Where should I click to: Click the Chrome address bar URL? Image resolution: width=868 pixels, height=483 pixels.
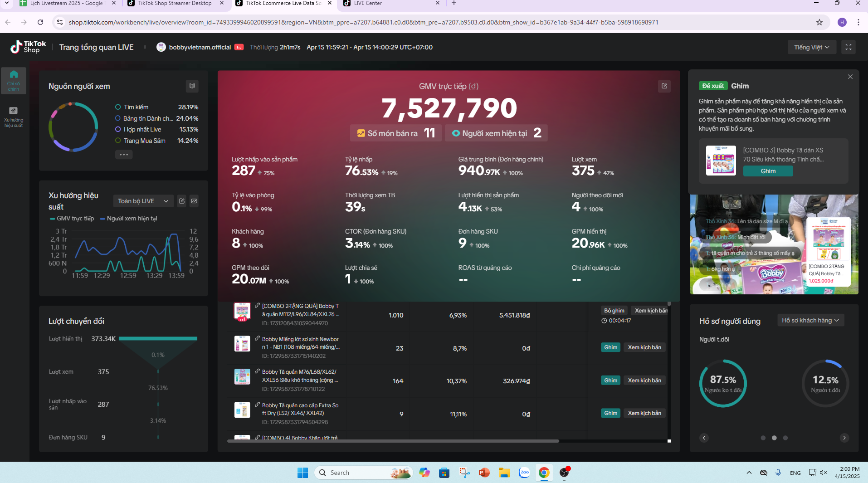(363, 22)
